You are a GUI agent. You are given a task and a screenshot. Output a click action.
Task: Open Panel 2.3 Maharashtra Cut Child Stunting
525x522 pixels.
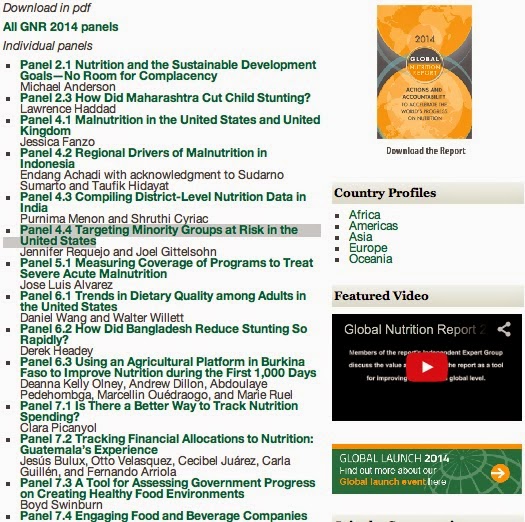pos(165,98)
